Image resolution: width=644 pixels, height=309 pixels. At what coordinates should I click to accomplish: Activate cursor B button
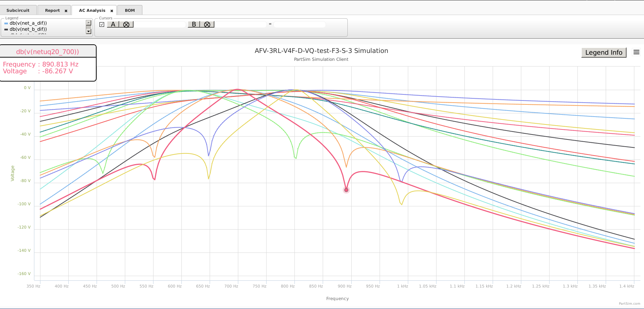pos(194,24)
